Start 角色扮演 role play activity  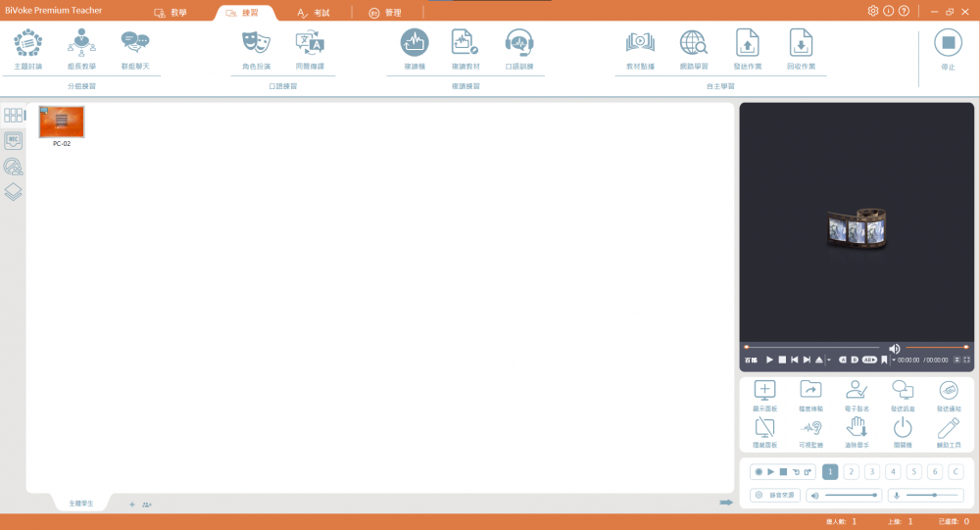(x=257, y=42)
